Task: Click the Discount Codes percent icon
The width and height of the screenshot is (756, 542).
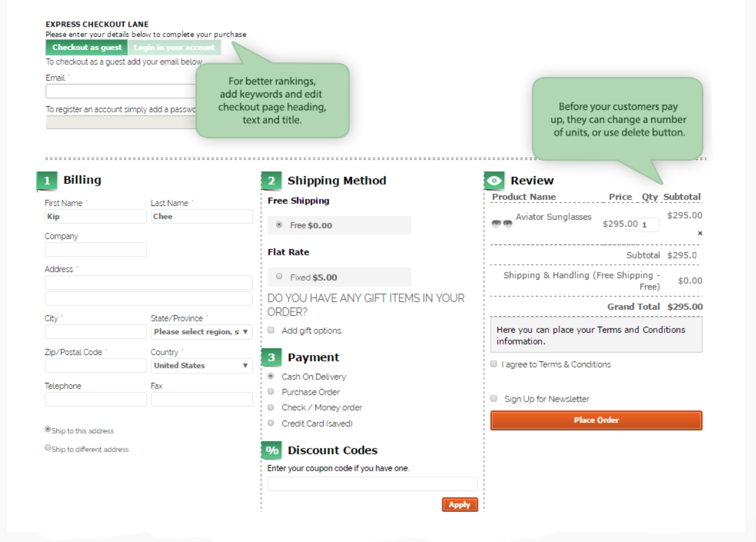Action: pos(272,450)
